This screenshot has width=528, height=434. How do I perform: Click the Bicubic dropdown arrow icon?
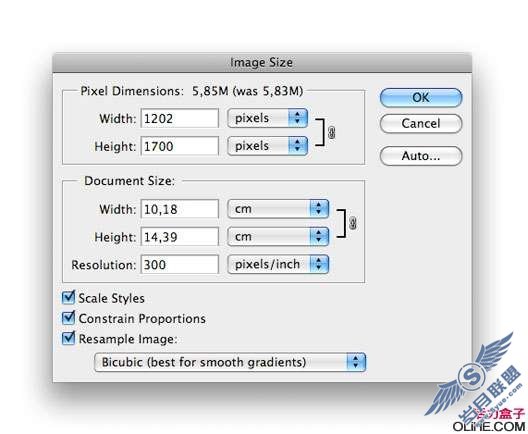point(356,362)
